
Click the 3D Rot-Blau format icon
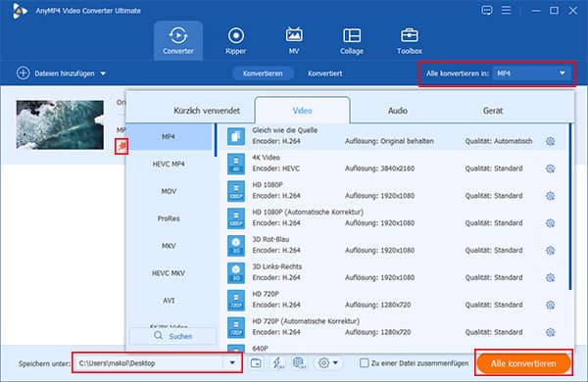click(236, 246)
